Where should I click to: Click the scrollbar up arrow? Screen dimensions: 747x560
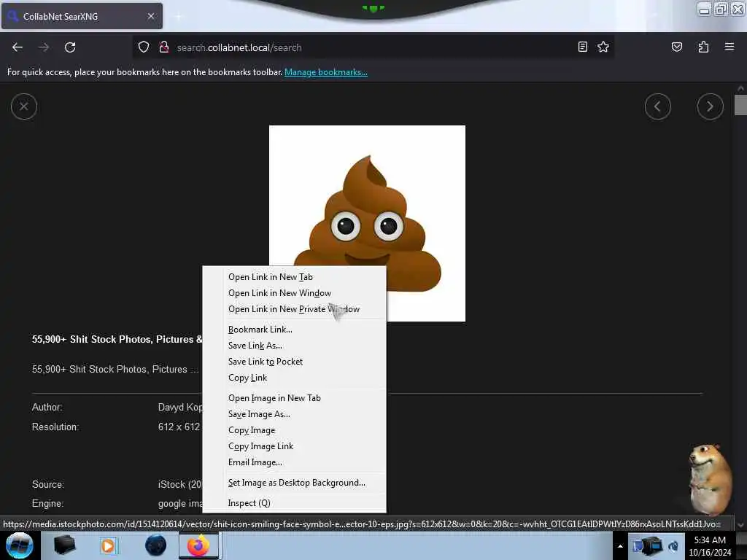tap(740, 88)
